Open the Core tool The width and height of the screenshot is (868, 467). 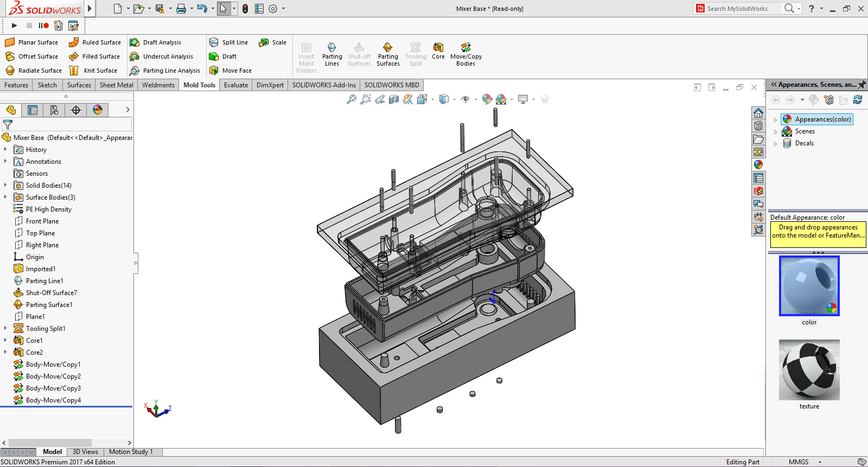(438, 51)
